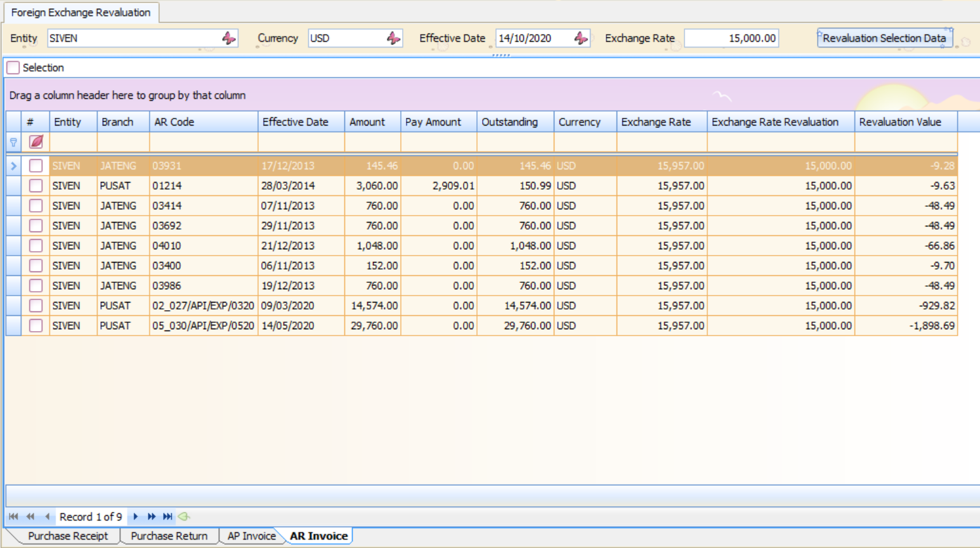This screenshot has height=548, width=980.
Task: Go to the next page of records
Action: click(152, 517)
